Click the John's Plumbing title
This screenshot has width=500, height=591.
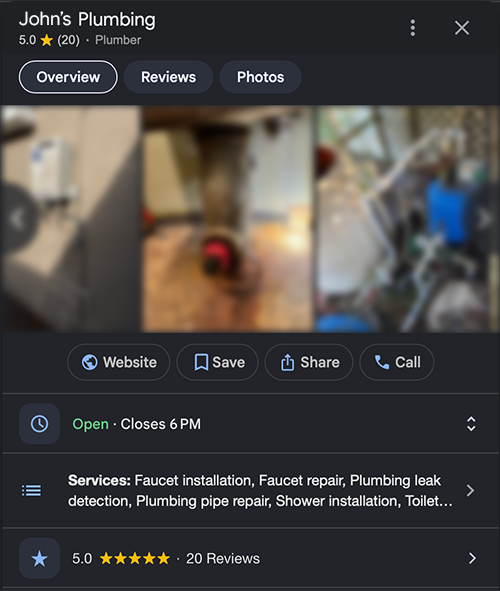(x=87, y=19)
